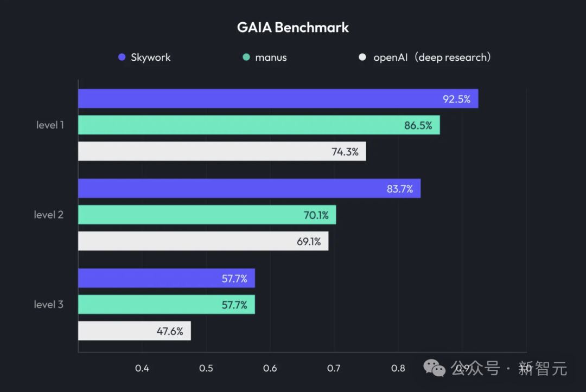586x392 pixels.
Task: Click the green level 2 bar at 70.1%
Action: (207, 215)
